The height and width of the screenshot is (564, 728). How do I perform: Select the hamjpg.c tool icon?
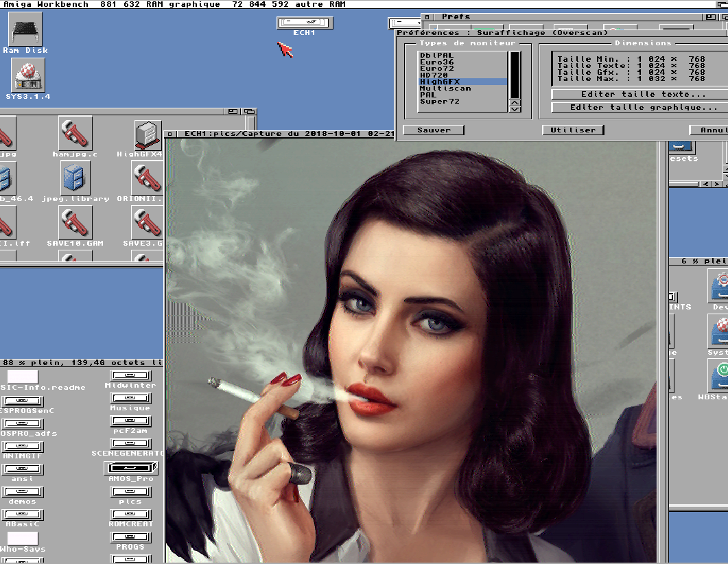pos(75,134)
